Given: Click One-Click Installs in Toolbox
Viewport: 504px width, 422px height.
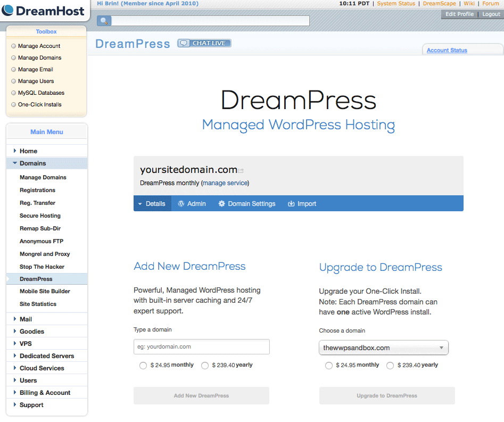Looking at the screenshot, I should click(39, 104).
